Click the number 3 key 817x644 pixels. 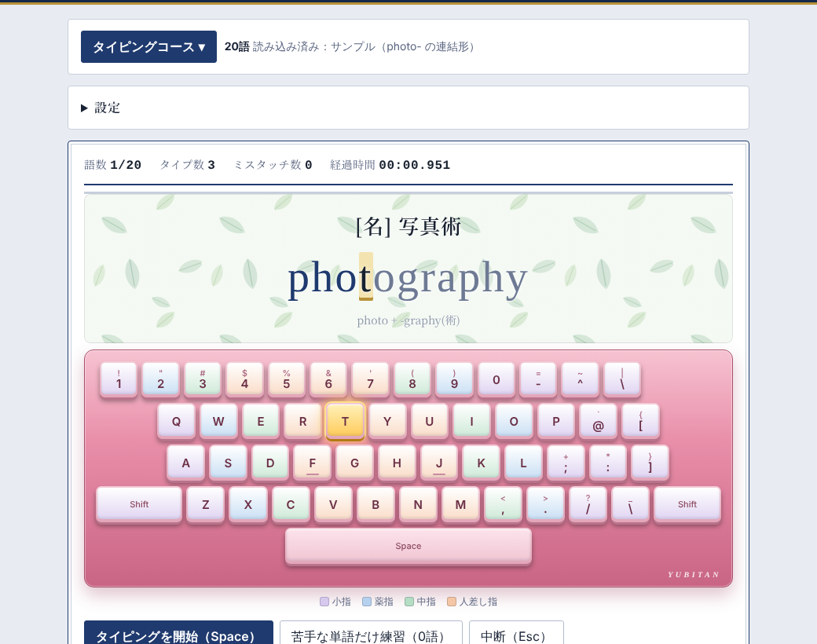coord(203,379)
